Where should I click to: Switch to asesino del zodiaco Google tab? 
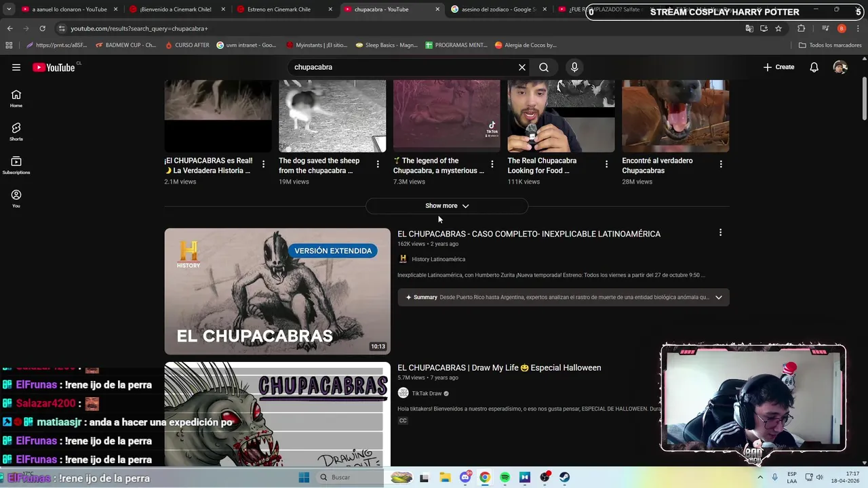point(498,9)
